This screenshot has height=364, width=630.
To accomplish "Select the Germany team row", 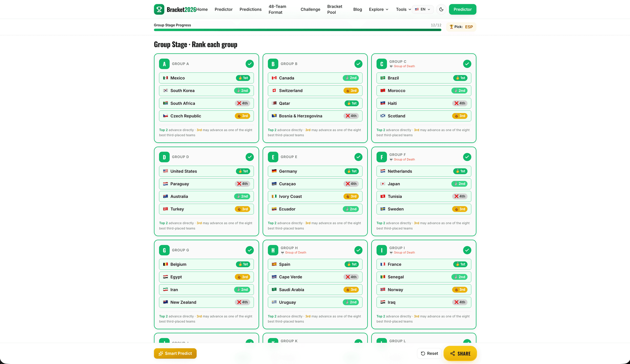I will point(315,171).
